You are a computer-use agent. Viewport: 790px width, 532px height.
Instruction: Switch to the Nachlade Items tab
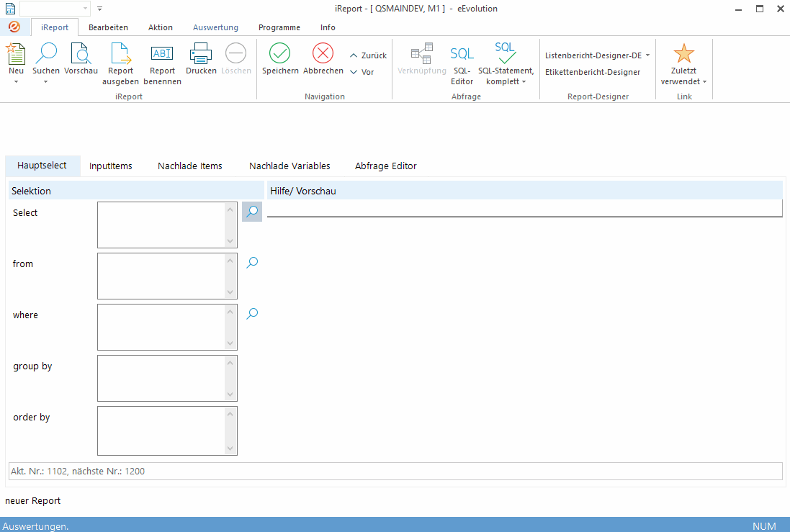[190, 166]
